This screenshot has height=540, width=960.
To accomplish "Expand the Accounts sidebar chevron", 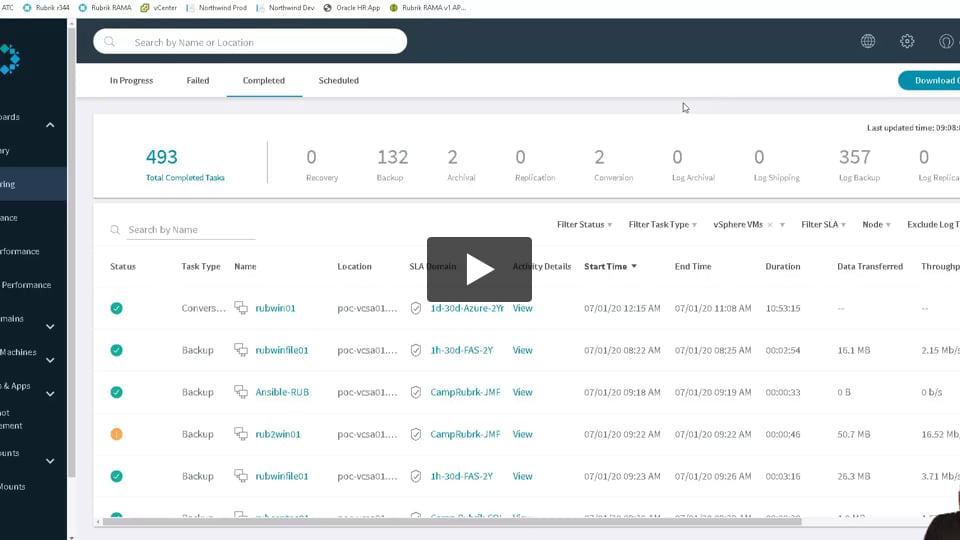I will point(50,461).
